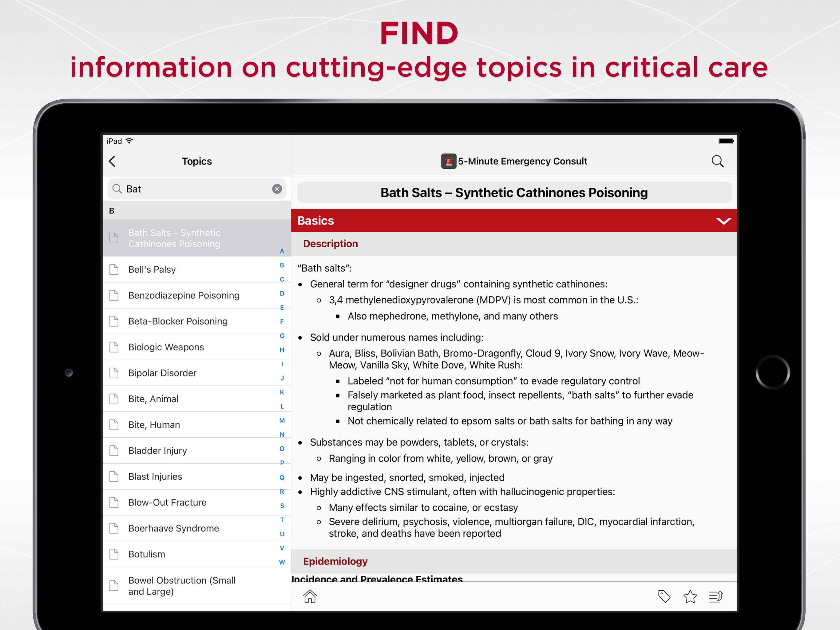The image size is (840, 630).
Task: Open the Blow-Out Fracture topic
Action: point(167,502)
